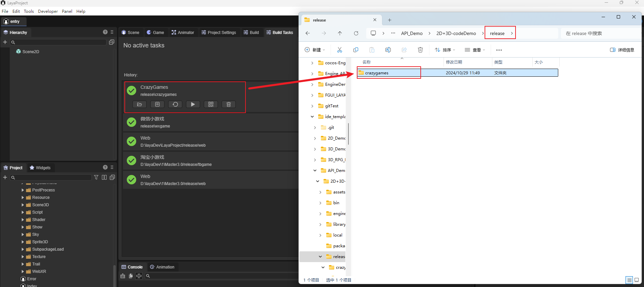Switch Explorer to large icons view
This screenshot has height=287, width=644.
(637, 280)
